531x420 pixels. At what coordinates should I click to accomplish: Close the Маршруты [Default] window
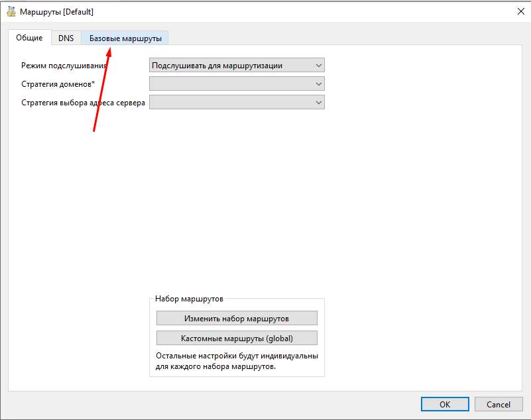pyautogui.click(x=520, y=11)
